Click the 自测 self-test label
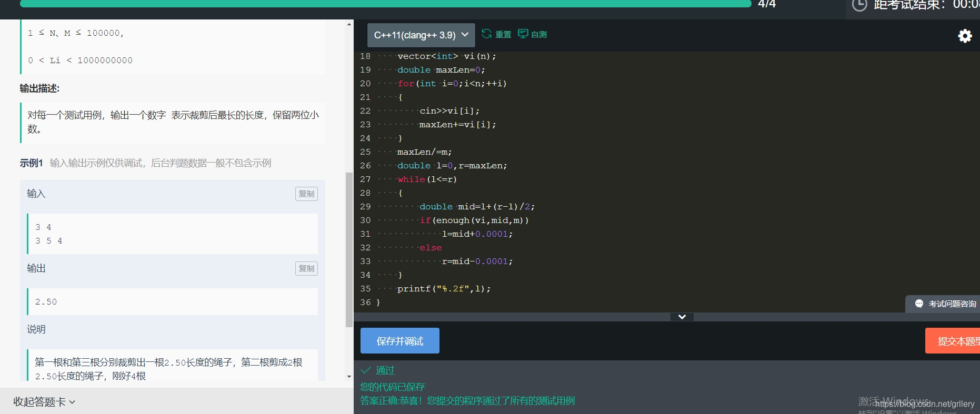Screen dimensions: 980x414 [x=539, y=34]
